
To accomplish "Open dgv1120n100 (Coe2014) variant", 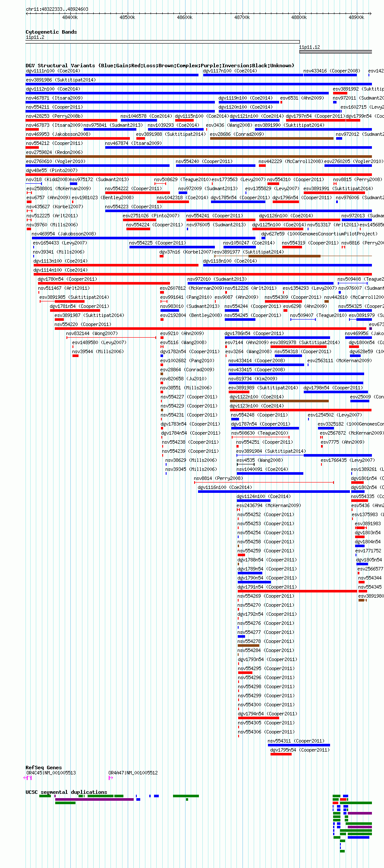I will tap(280, 111).
